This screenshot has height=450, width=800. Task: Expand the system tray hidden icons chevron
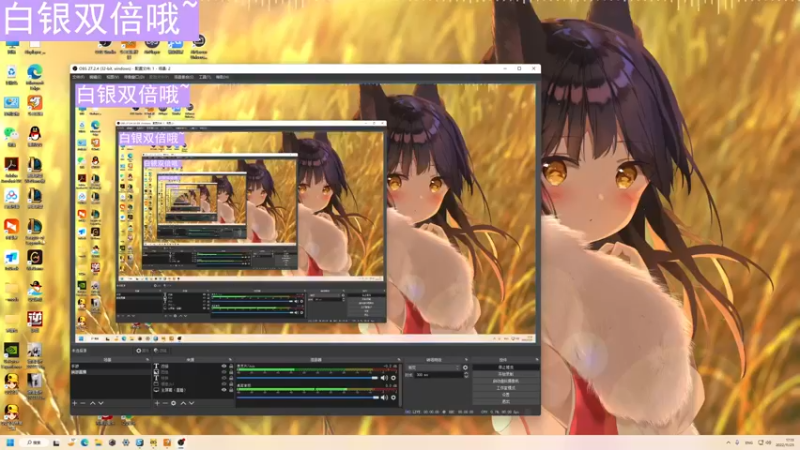tap(728, 442)
